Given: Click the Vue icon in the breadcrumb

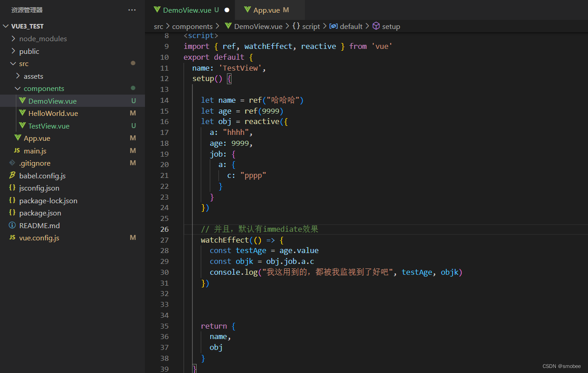Looking at the screenshot, I should coord(228,26).
